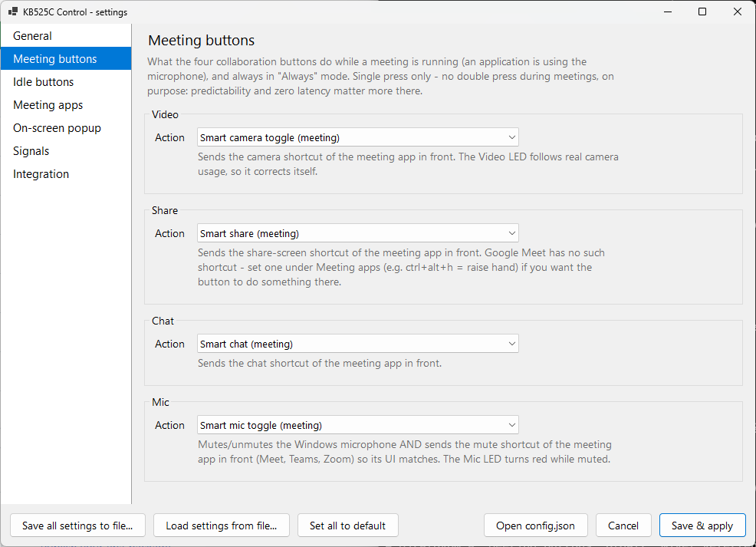Click the Mic group label

click(160, 402)
